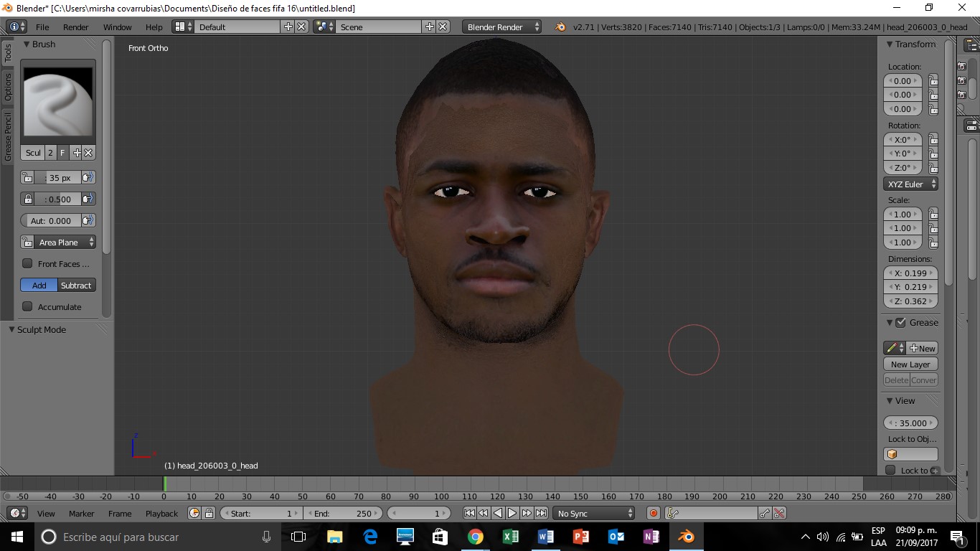Click the New Layer button
The width and height of the screenshot is (980, 551).
click(910, 364)
